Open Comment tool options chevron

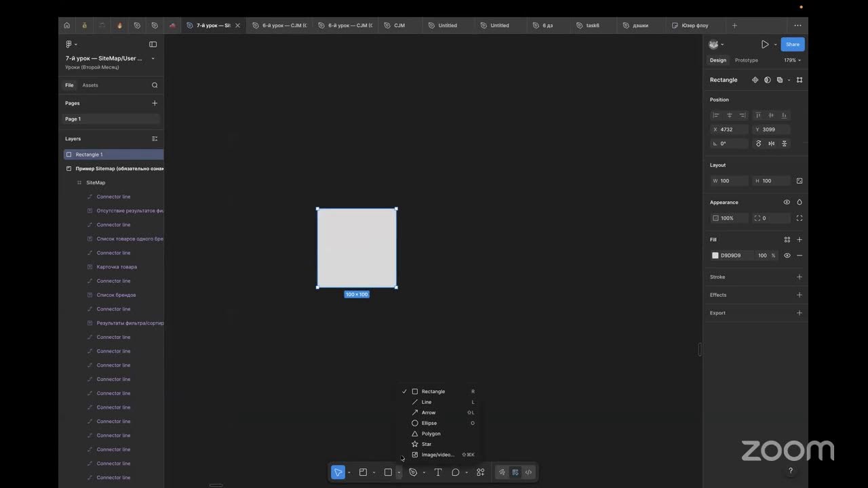[467, 472]
